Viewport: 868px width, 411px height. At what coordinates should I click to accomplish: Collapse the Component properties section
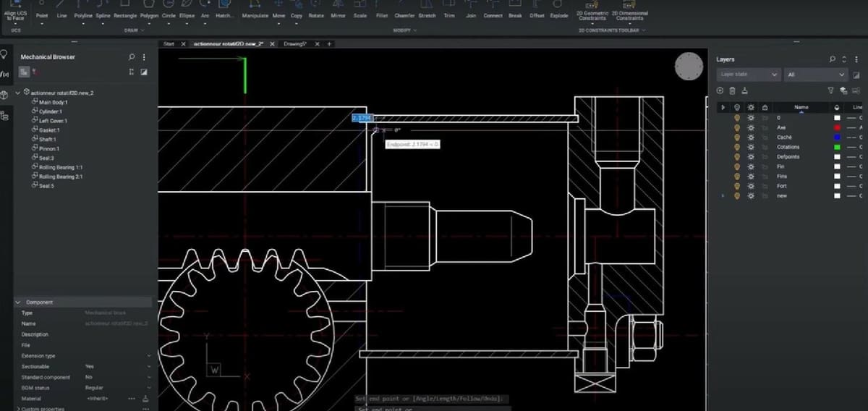pos(19,302)
